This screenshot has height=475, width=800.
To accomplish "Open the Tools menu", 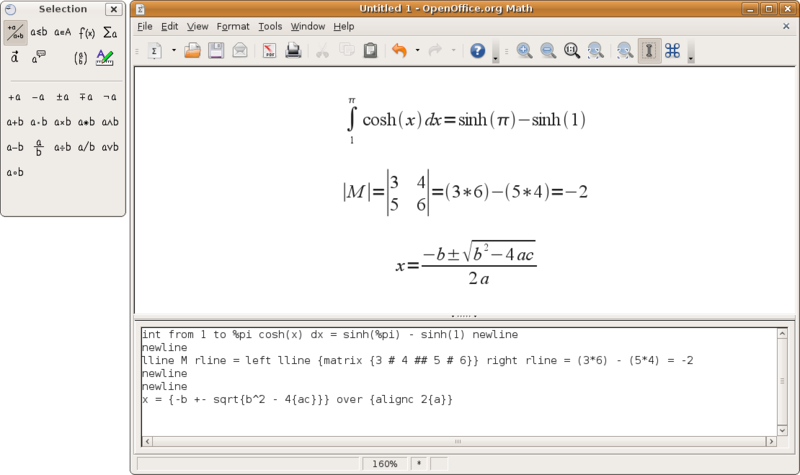I will [270, 26].
